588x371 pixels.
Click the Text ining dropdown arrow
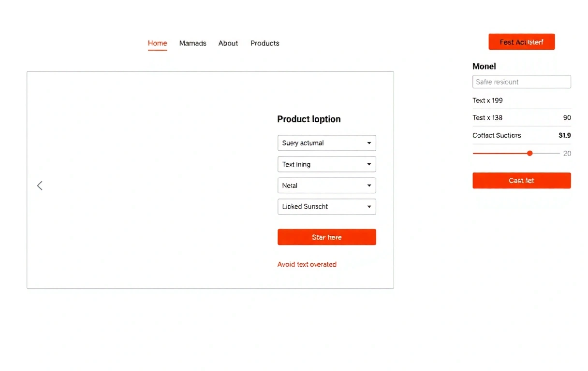click(x=369, y=164)
